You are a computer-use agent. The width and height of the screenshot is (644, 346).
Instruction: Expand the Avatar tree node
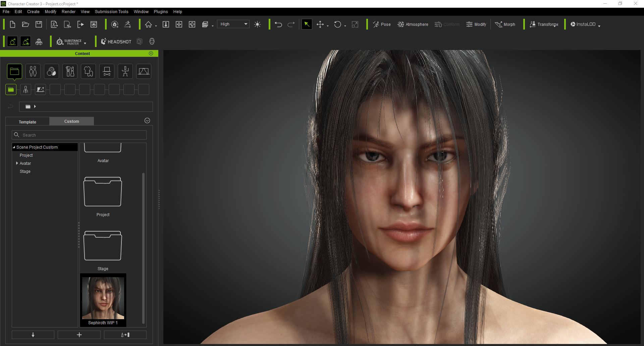tap(17, 163)
